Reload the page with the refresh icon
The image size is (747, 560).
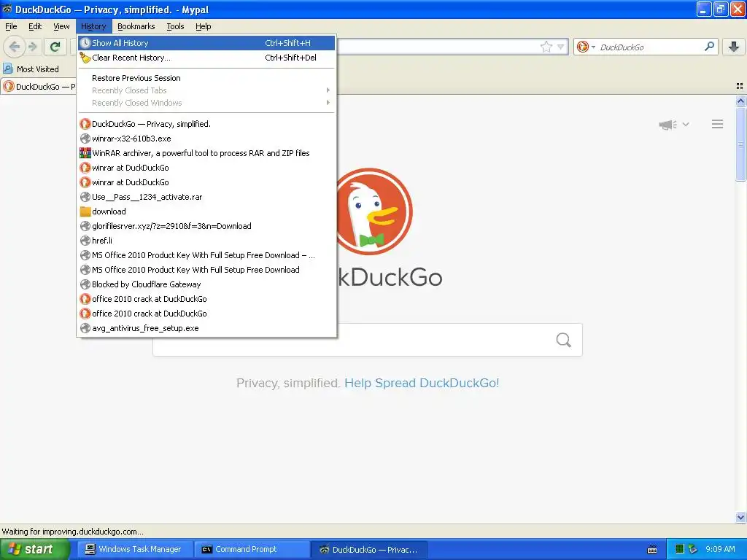pos(55,47)
